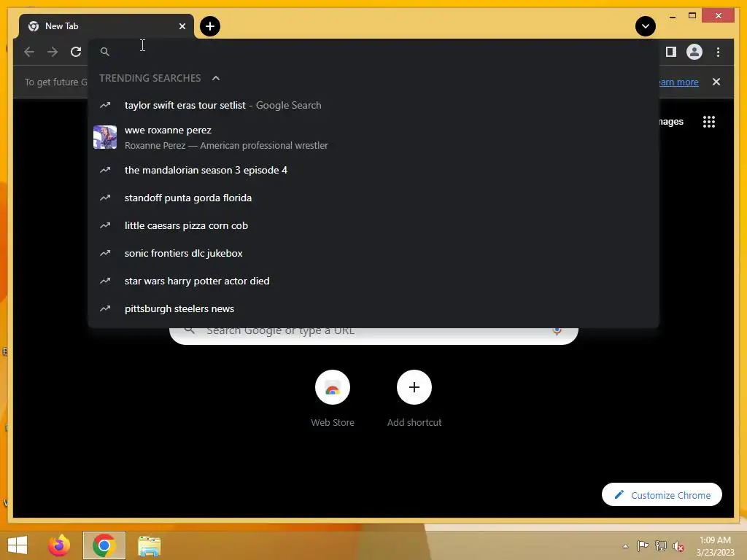The image size is (747, 560).
Task: Show hidden tray icons arrow
Action: tap(625, 546)
